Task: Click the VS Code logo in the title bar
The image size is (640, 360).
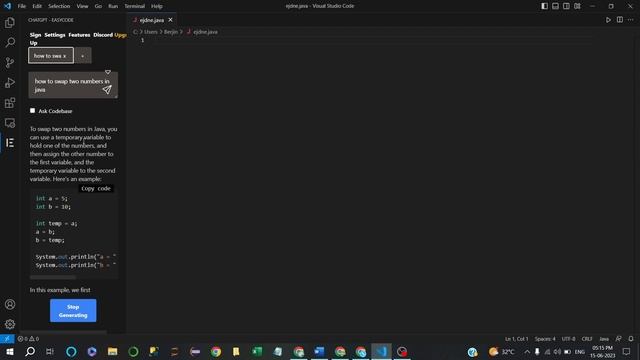Action: pyautogui.click(x=7, y=6)
